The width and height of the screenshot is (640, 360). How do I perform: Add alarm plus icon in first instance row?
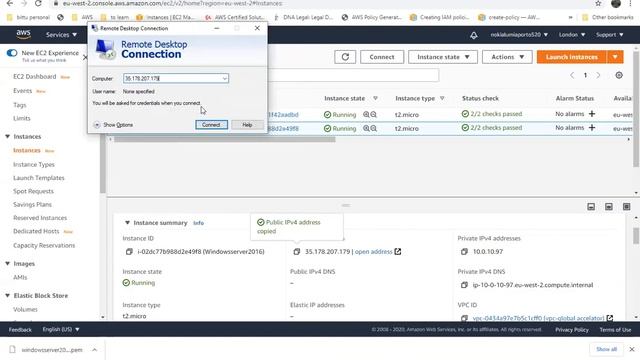coord(592,114)
